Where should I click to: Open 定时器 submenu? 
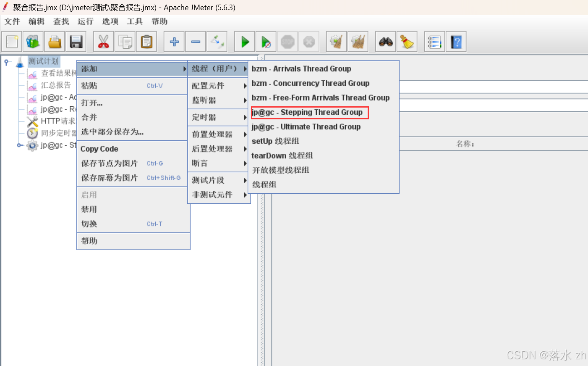219,117
